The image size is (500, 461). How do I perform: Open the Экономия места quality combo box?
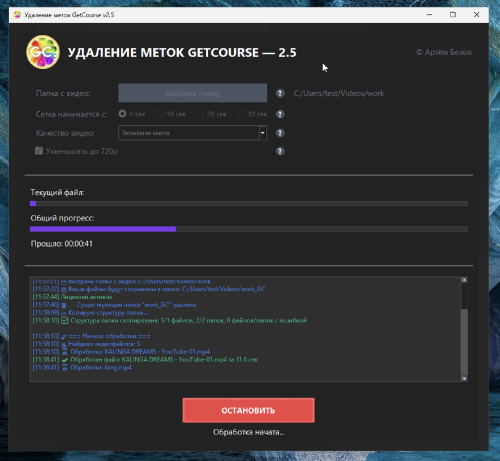(x=192, y=133)
